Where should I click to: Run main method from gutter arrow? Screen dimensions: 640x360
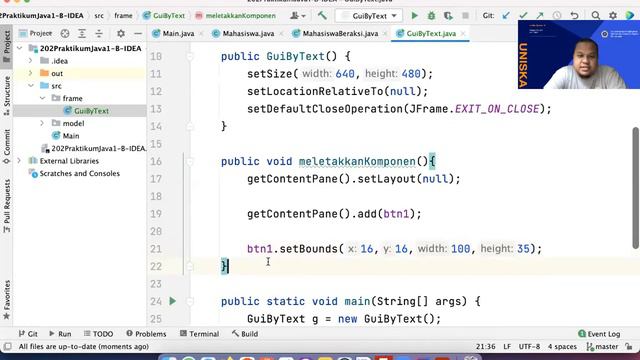[x=173, y=301]
